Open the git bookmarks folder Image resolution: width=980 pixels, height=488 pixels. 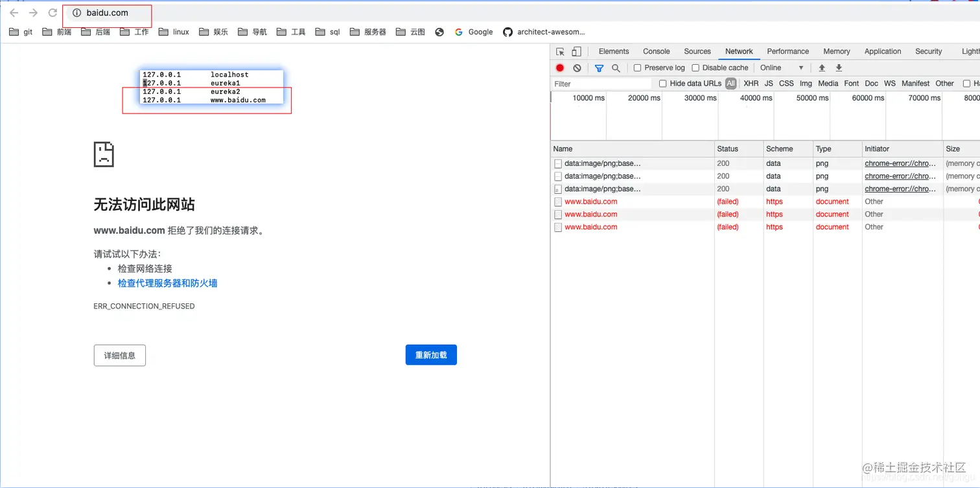coord(21,32)
